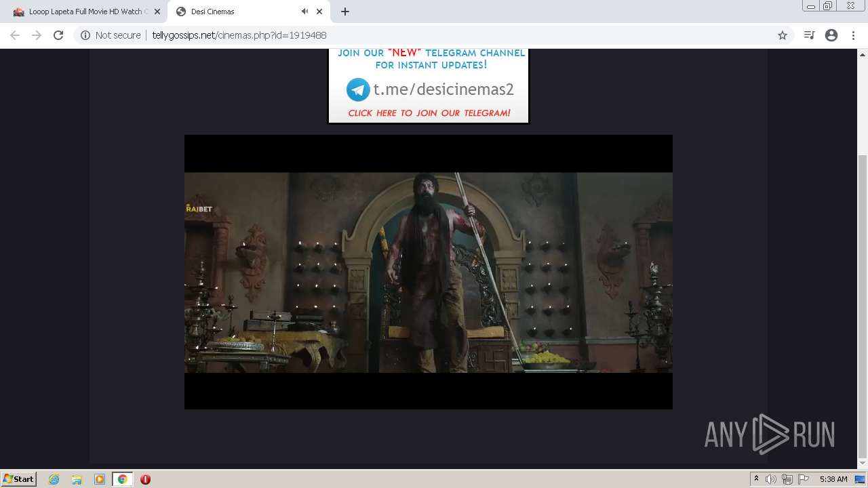The image size is (868, 488).
Task: Open the Action Center flag icon
Action: (x=804, y=479)
